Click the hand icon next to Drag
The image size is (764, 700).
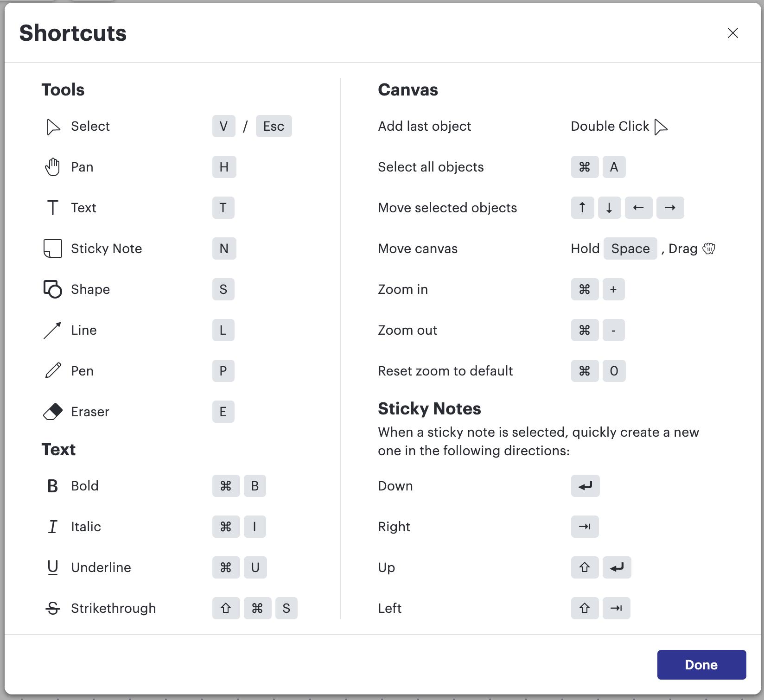point(709,248)
